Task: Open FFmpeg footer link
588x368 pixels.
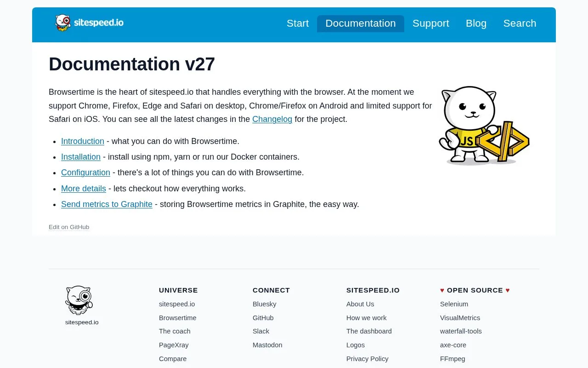Action: (452, 359)
